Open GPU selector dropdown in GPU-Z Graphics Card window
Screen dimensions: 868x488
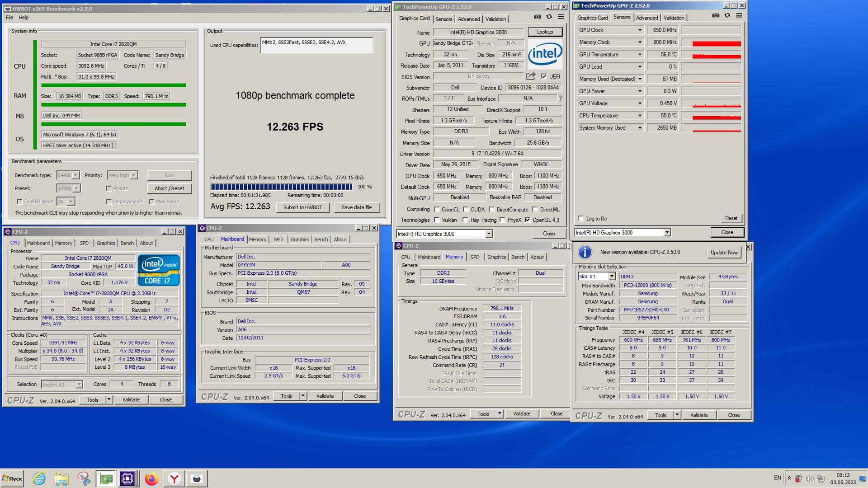489,234
